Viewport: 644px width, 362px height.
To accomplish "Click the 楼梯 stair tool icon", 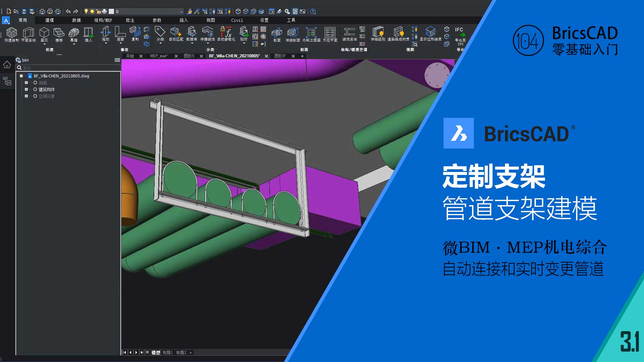I will [59, 33].
